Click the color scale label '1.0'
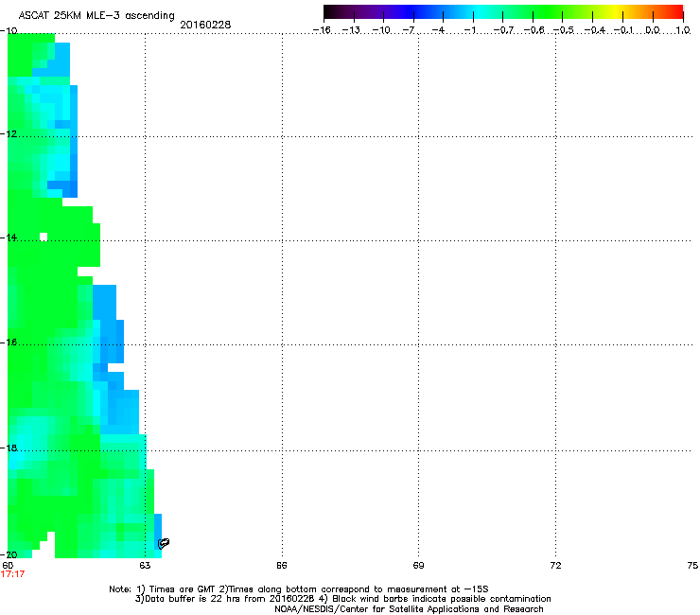The height and width of the screenshot is (615, 700). click(683, 30)
